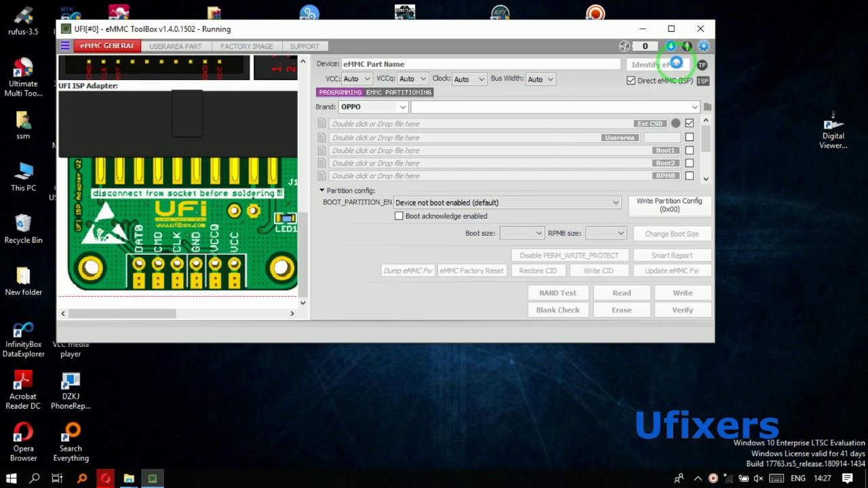Open the model combo box next to Brand
The height and width of the screenshot is (488, 868).
555,107
